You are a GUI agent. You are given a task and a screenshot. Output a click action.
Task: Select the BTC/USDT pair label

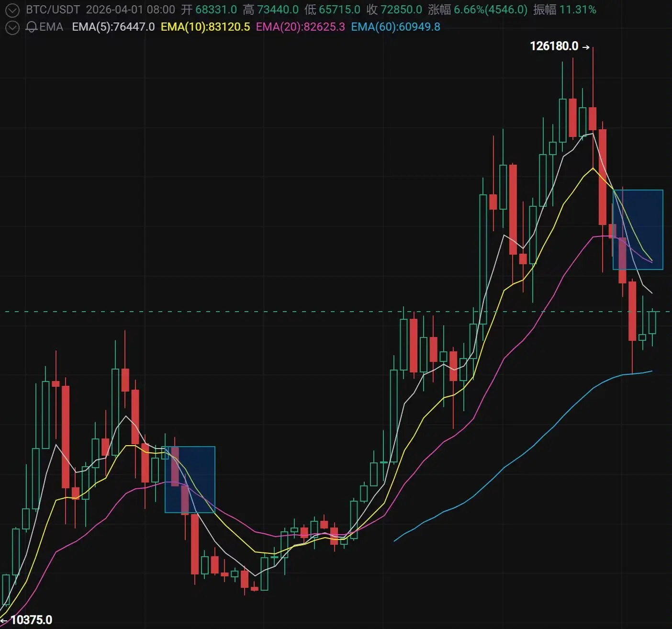[x=53, y=10]
